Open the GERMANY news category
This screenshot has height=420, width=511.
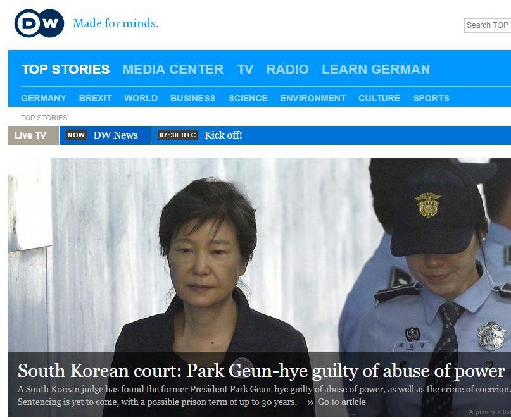click(44, 98)
